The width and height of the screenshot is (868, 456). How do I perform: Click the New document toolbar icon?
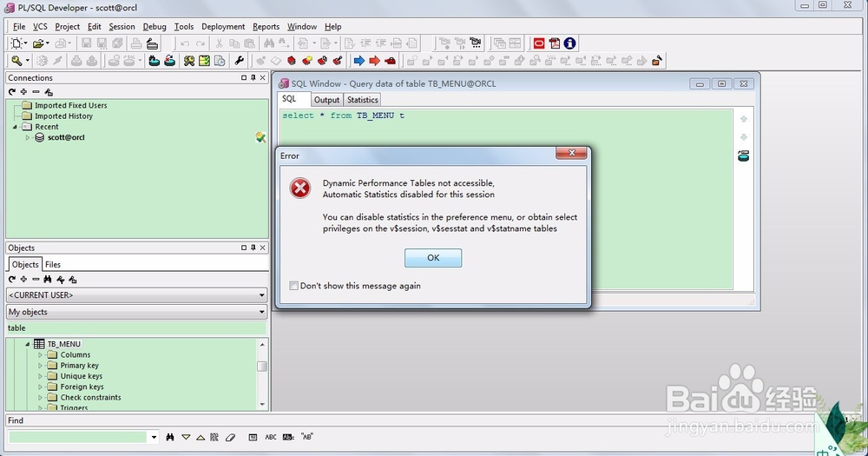click(16, 43)
